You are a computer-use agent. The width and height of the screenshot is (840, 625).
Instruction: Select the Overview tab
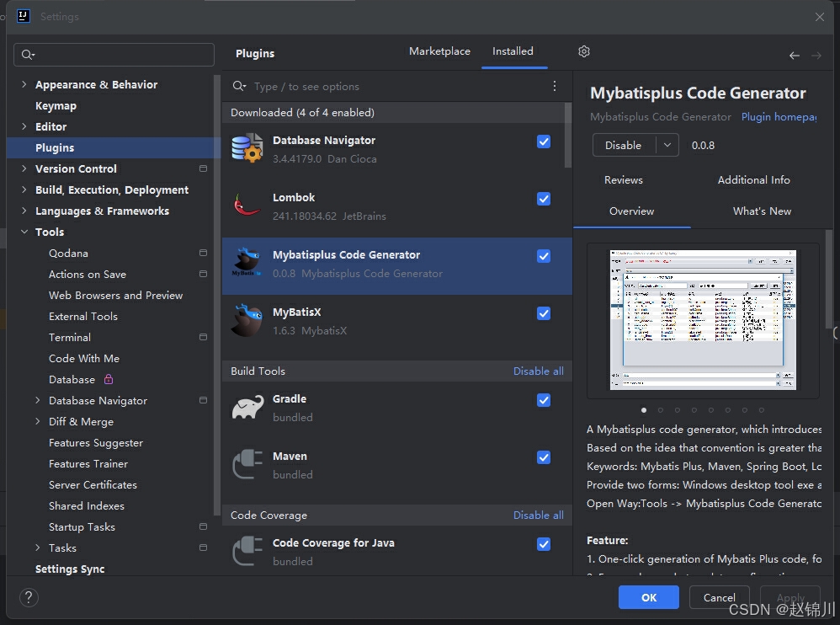[x=631, y=211]
